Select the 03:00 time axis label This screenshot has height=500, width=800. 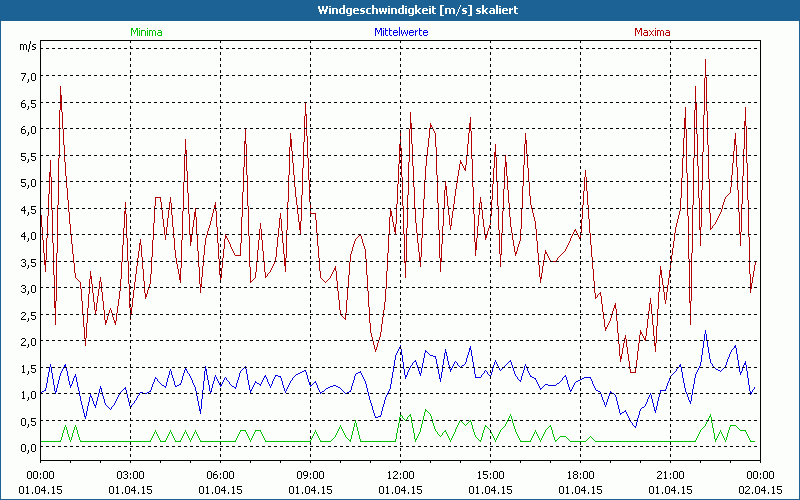tap(130, 475)
